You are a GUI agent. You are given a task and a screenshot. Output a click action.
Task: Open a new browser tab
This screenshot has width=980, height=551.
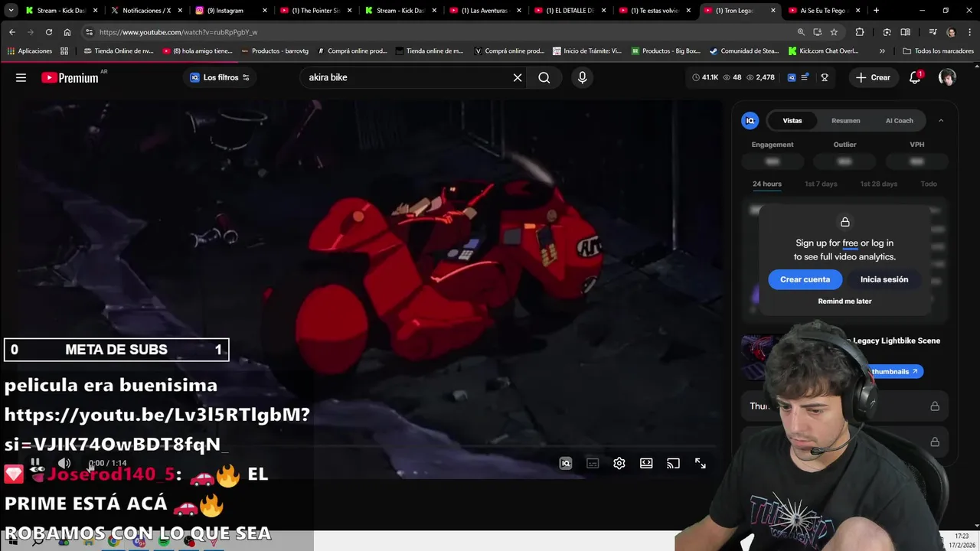[876, 11]
